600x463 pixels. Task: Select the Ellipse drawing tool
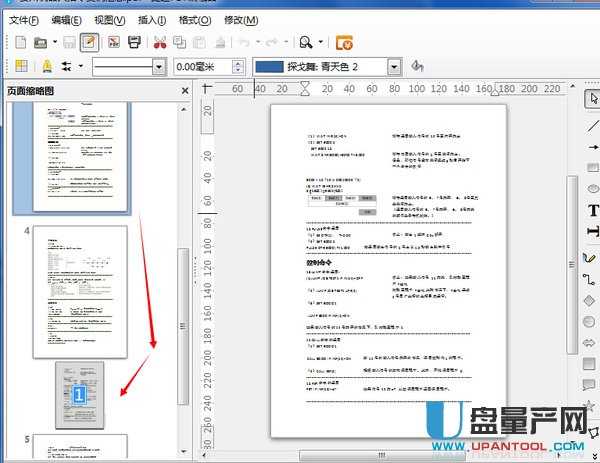pyautogui.click(x=592, y=188)
